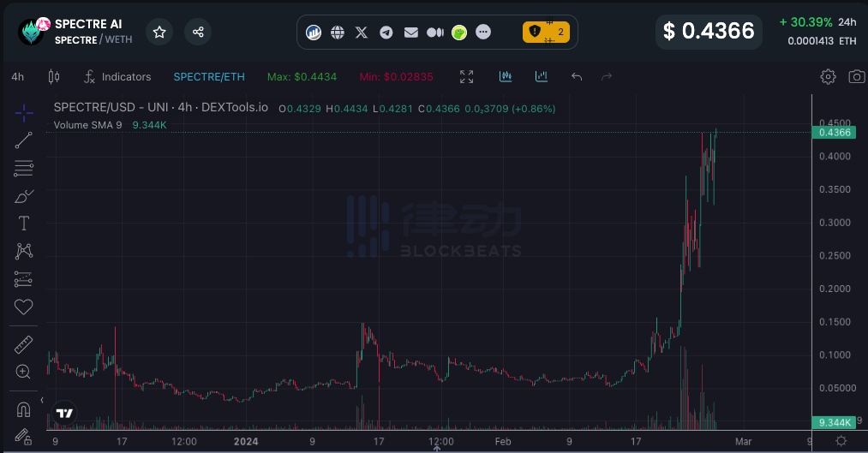Viewport: 868px width, 453px height.
Task: Click the TradingView logo on chart
Action: pos(64,413)
